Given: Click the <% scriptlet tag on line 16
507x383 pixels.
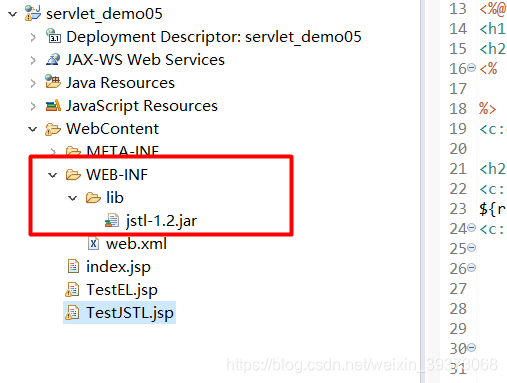Looking at the screenshot, I should pyautogui.click(x=488, y=69).
